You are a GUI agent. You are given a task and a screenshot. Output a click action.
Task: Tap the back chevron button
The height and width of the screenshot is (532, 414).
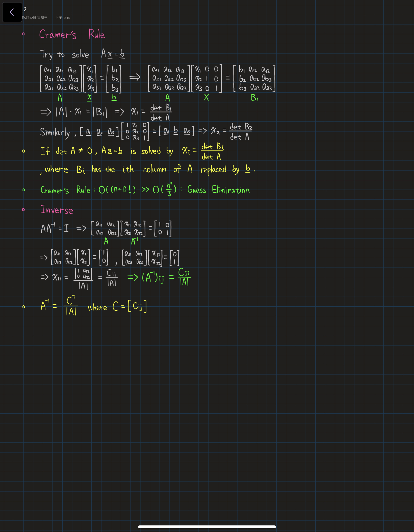(12, 12)
